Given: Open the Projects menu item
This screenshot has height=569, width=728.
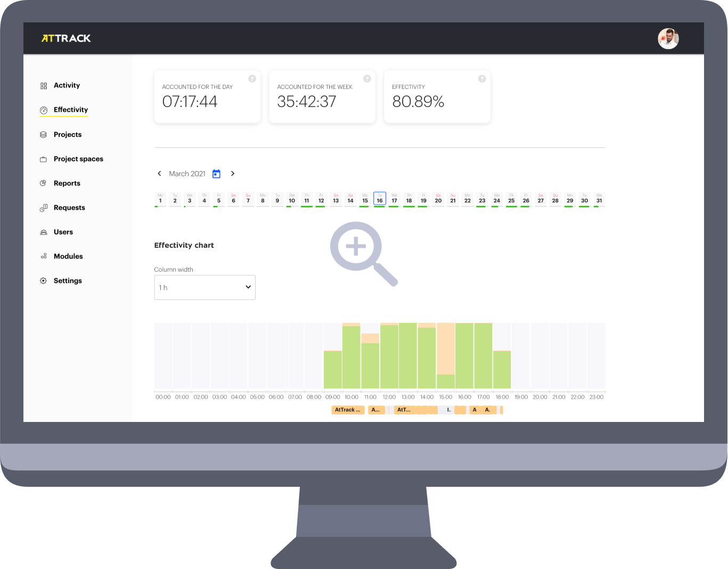Looking at the screenshot, I should [68, 135].
